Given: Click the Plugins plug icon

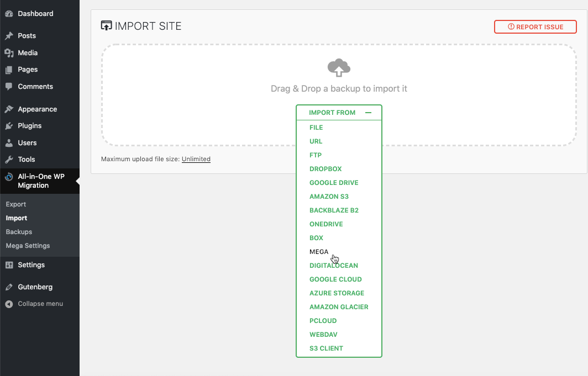Looking at the screenshot, I should [x=9, y=126].
